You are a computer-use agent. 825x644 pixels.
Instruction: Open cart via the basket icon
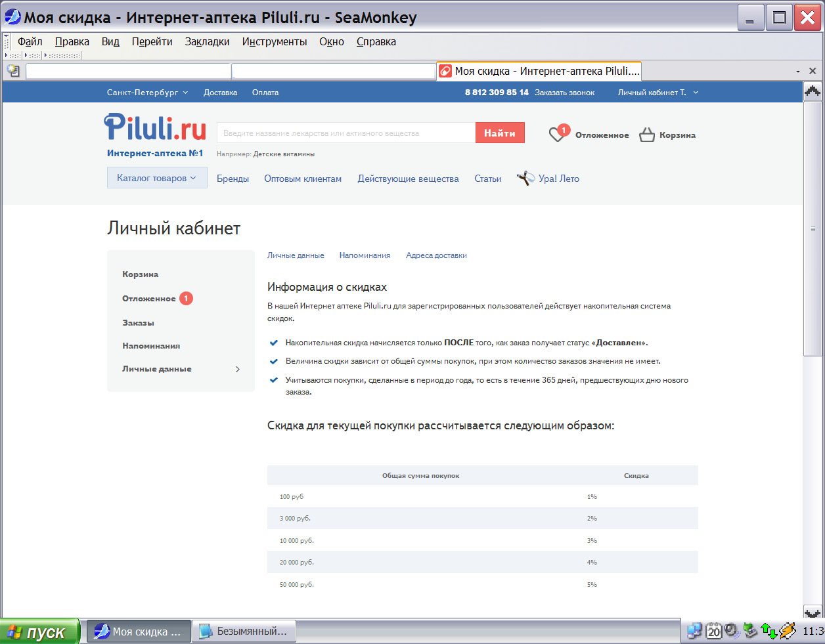coord(647,135)
